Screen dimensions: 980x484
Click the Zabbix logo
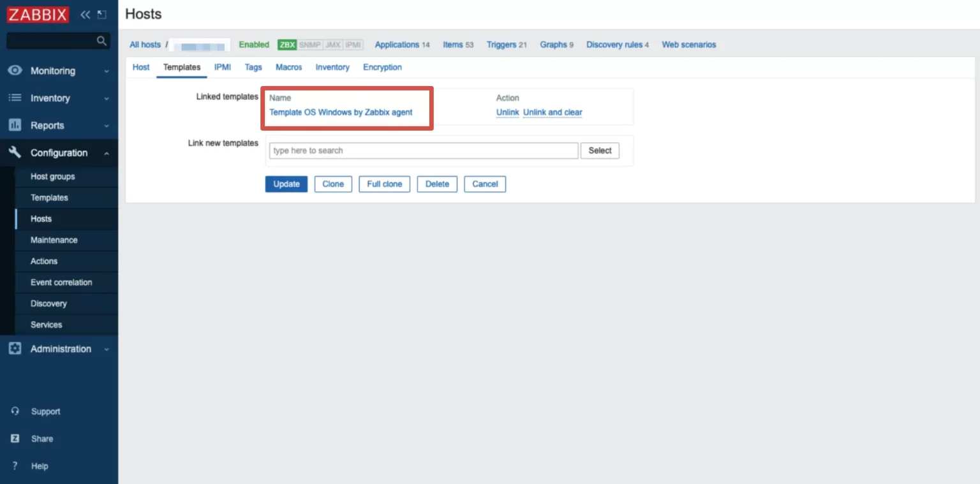pos(38,15)
